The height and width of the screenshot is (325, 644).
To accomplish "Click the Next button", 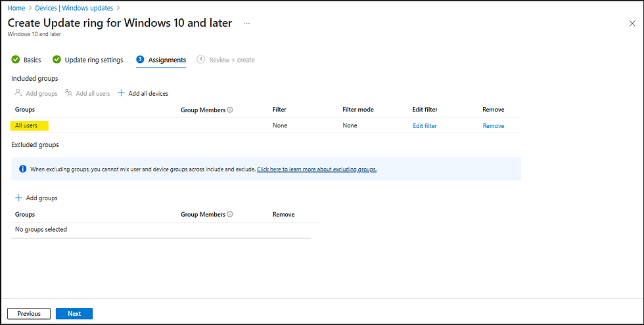I will point(74,314).
